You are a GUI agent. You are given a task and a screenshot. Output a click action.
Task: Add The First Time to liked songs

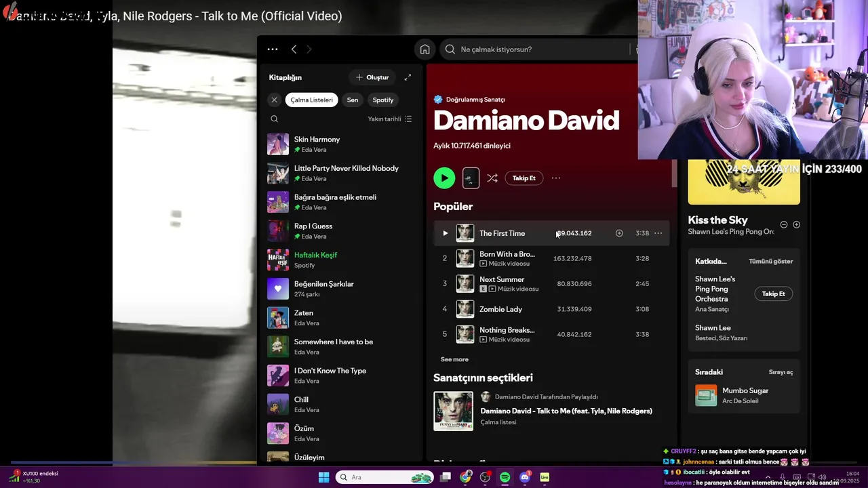619,233
